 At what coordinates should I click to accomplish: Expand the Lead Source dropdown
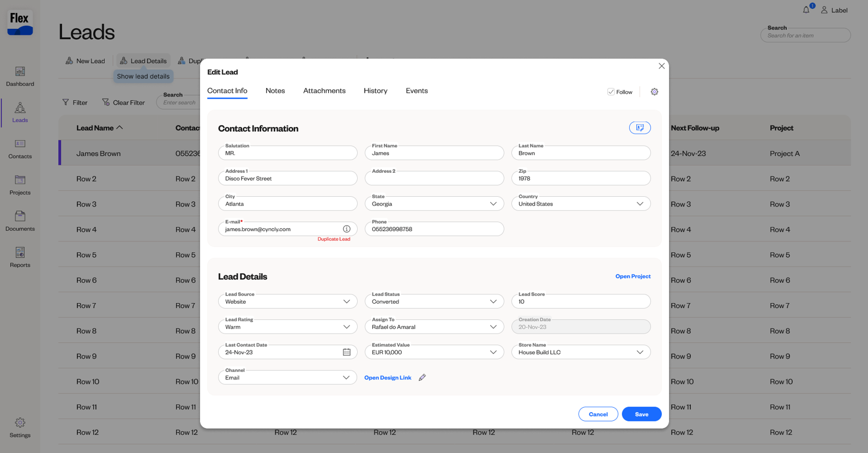[x=347, y=301]
